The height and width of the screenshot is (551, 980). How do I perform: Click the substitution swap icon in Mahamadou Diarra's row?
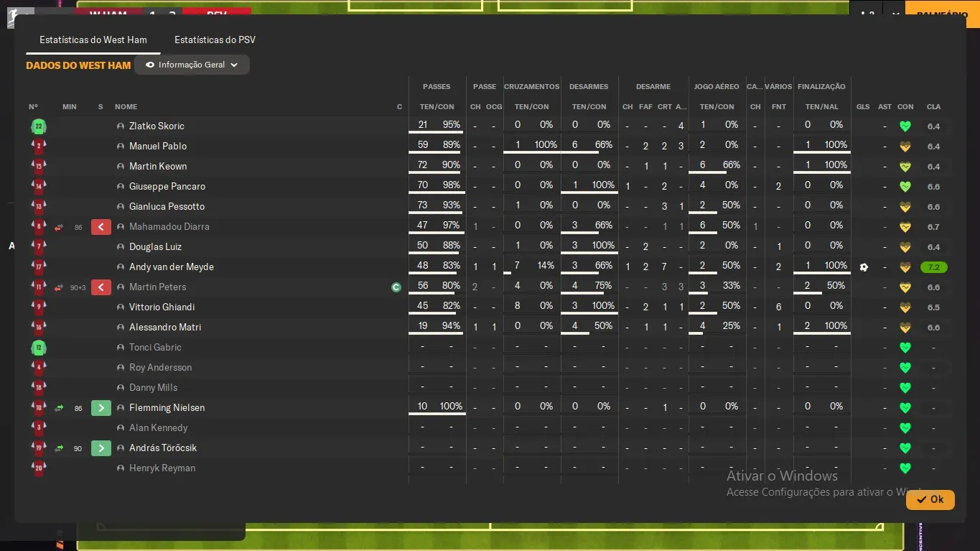(x=59, y=227)
